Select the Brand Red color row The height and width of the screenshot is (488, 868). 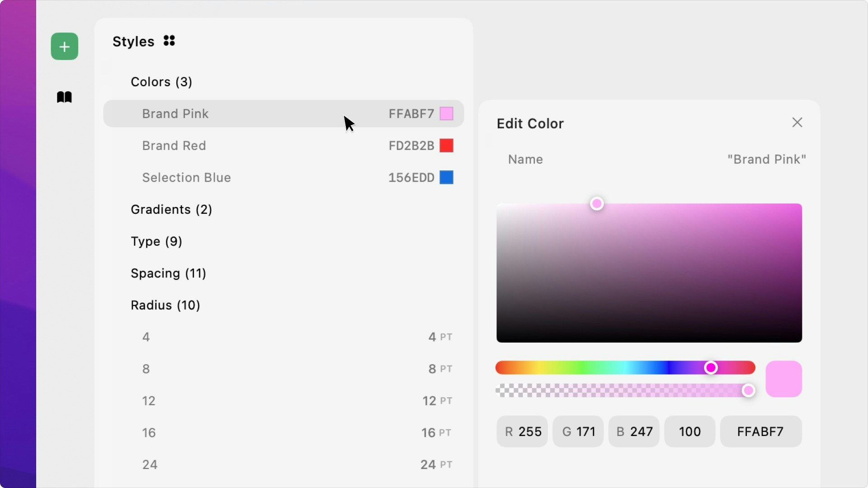pyautogui.click(x=283, y=145)
